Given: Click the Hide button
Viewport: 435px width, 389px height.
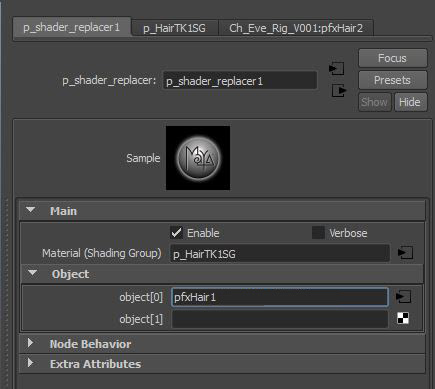Looking at the screenshot, I should [410, 102].
